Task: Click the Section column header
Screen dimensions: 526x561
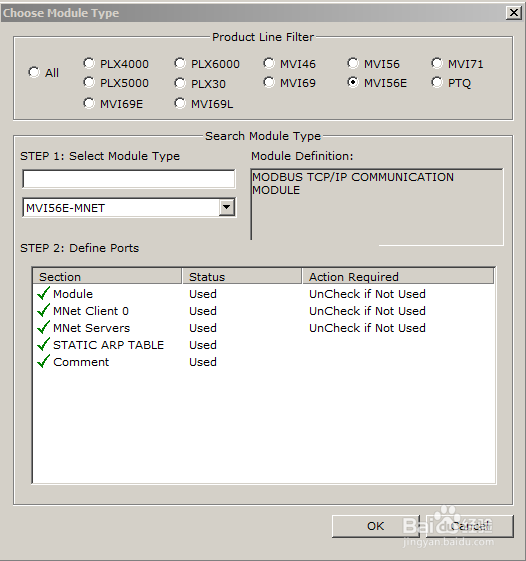Action: pyautogui.click(x=107, y=277)
